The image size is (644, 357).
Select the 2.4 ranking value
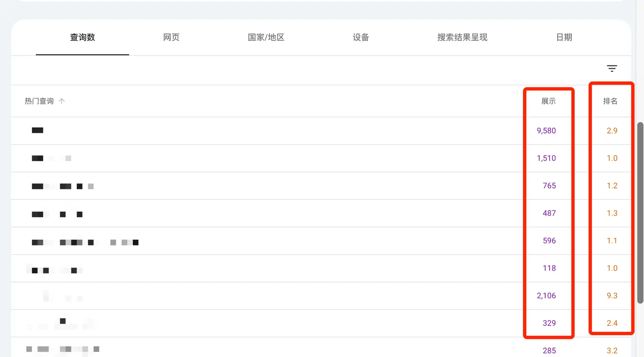click(612, 323)
